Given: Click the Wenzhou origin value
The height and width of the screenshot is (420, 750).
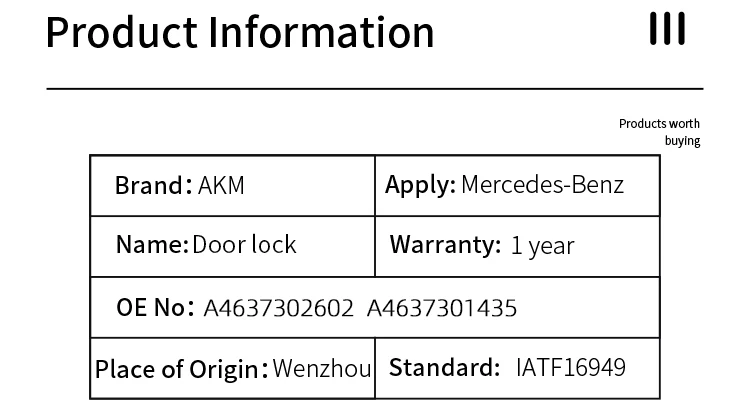Looking at the screenshot, I should click(x=322, y=368).
